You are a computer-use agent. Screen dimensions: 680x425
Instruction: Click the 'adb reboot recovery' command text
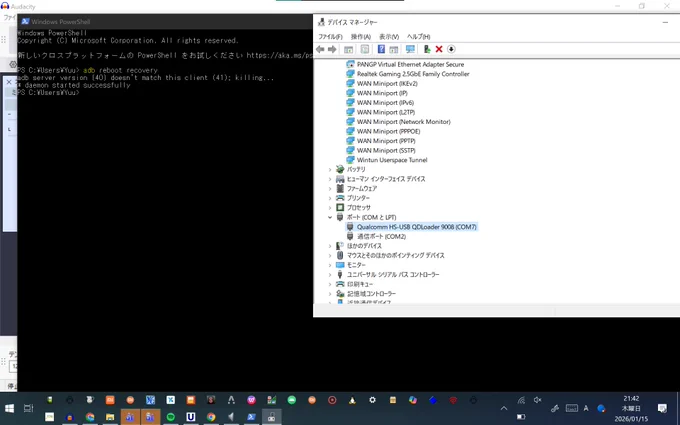(120, 70)
